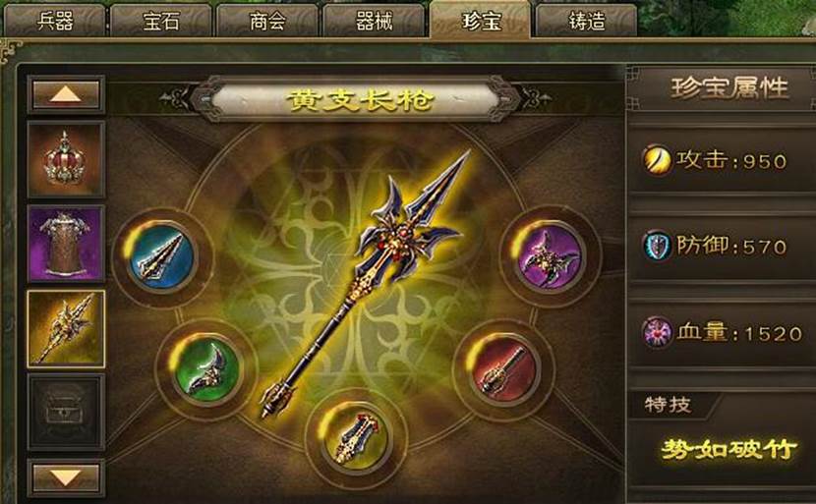Image resolution: width=816 pixels, height=504 pixels.
Task: Click the 防御 shield stat icon
Action: coord(657,246)
